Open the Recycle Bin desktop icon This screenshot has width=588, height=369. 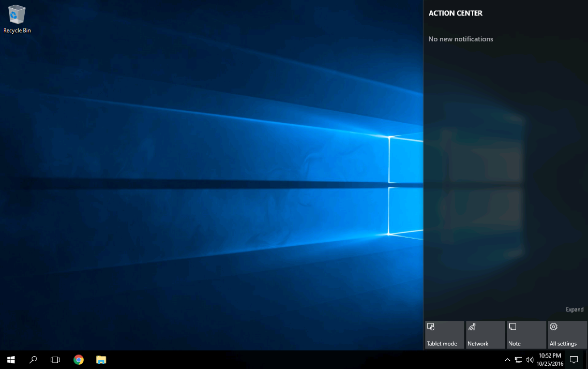tap(17, 19)
